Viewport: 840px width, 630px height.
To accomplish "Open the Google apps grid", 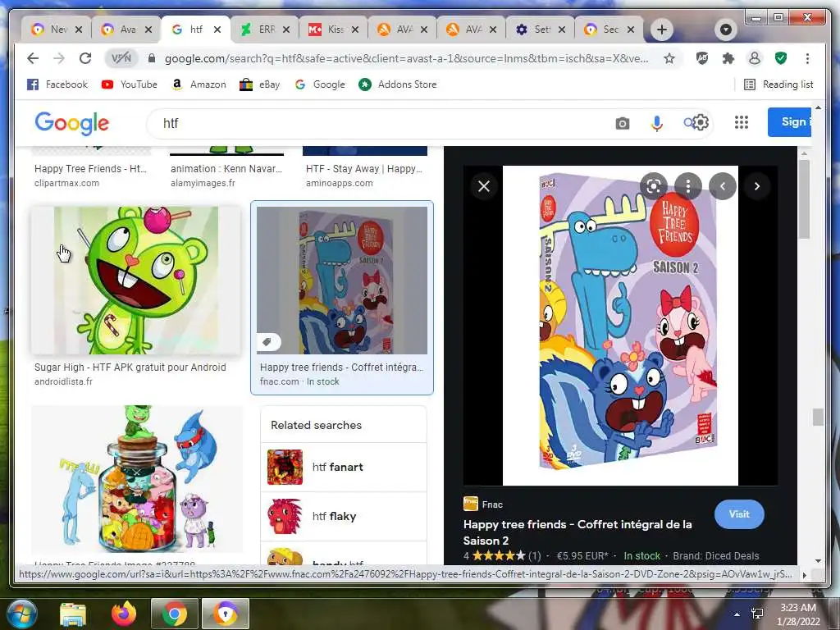I will point(741,123).
